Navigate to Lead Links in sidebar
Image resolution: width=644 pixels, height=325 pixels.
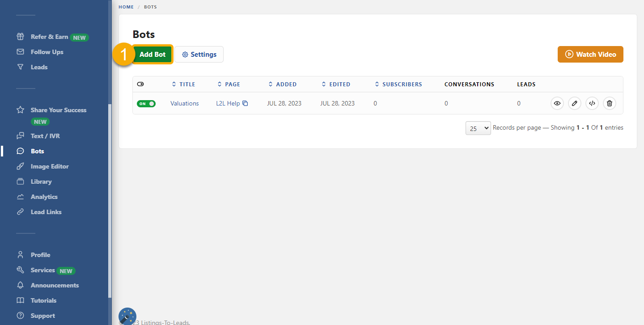coord(46,212)
